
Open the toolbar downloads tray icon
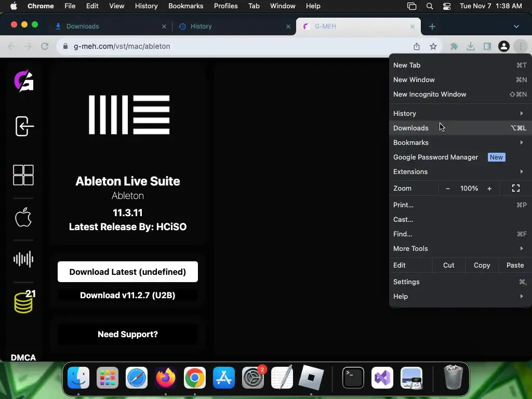tap(470, 46)
